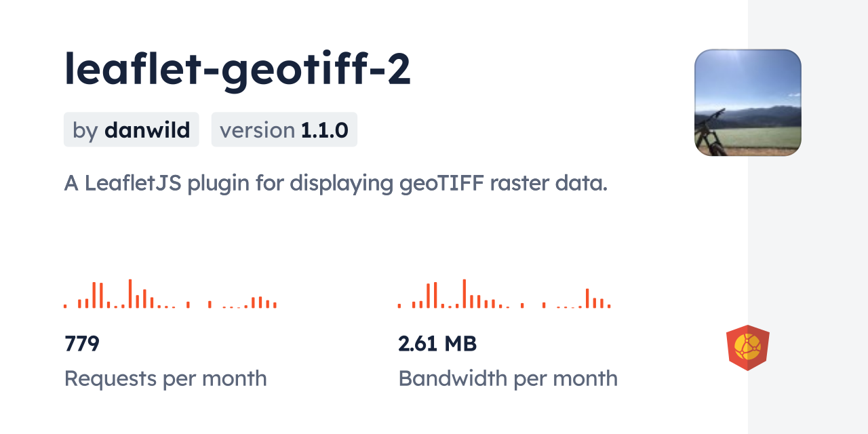Click the word "LeafletJS" in the description
Image resolution: width=868 pixels, height=434 pixels.
click(132, 182)
